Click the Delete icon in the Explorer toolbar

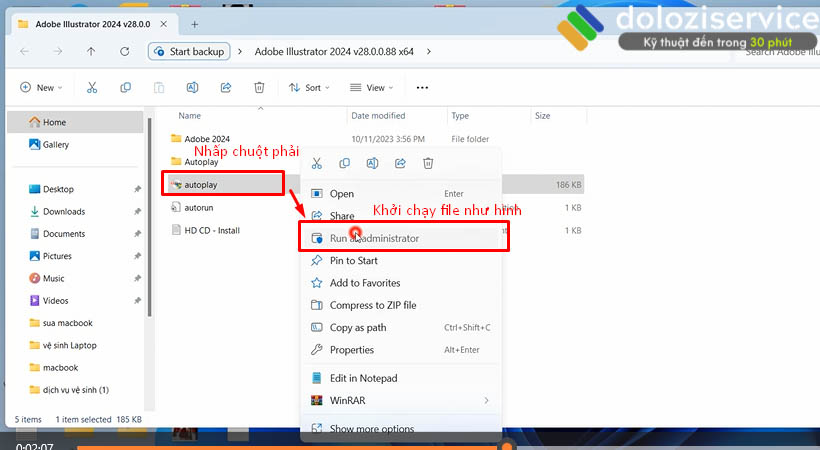(259, 88)
